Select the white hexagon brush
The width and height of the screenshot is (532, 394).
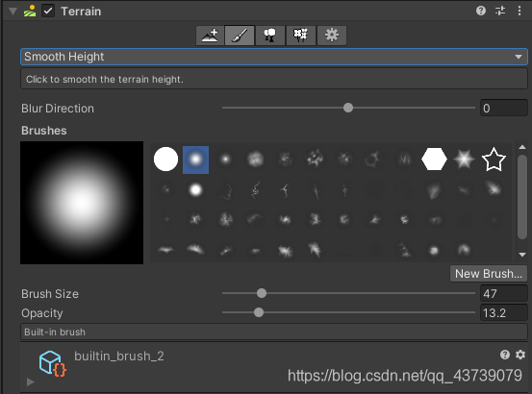(434, 160)
